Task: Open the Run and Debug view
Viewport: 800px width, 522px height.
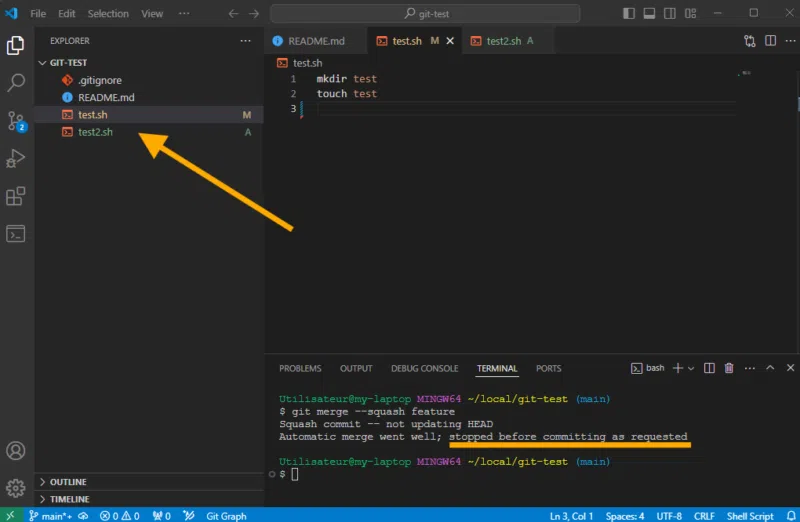Action: tap(16, 158)
